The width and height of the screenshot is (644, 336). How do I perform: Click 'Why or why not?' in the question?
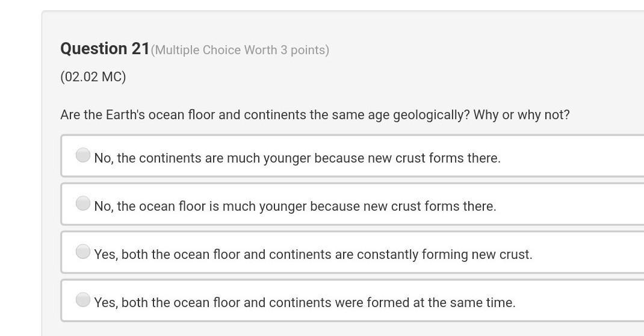pos(522,114)
